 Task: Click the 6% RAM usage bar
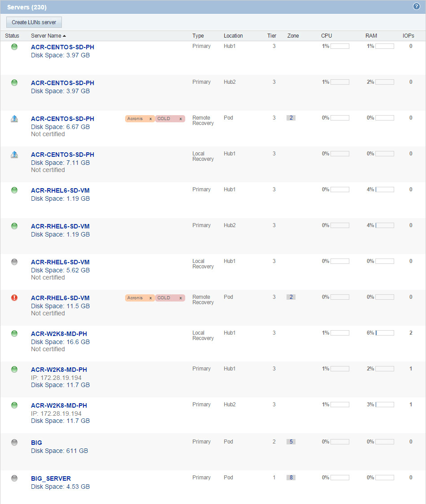(x=385, y=333)
